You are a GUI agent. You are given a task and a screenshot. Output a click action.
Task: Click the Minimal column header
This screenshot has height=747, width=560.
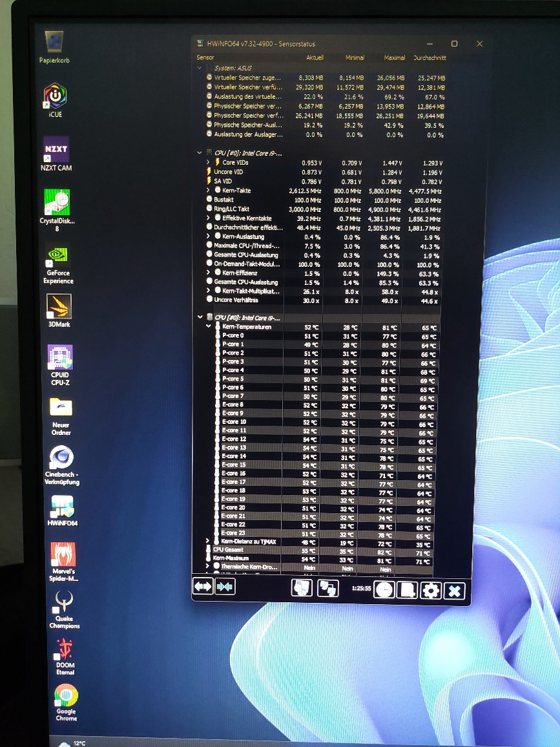(x=355, y=58)
